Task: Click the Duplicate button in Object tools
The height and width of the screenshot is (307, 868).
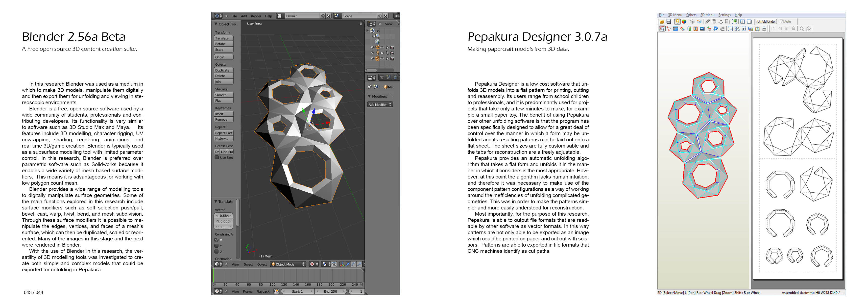Action: click(x=223, y=70)
